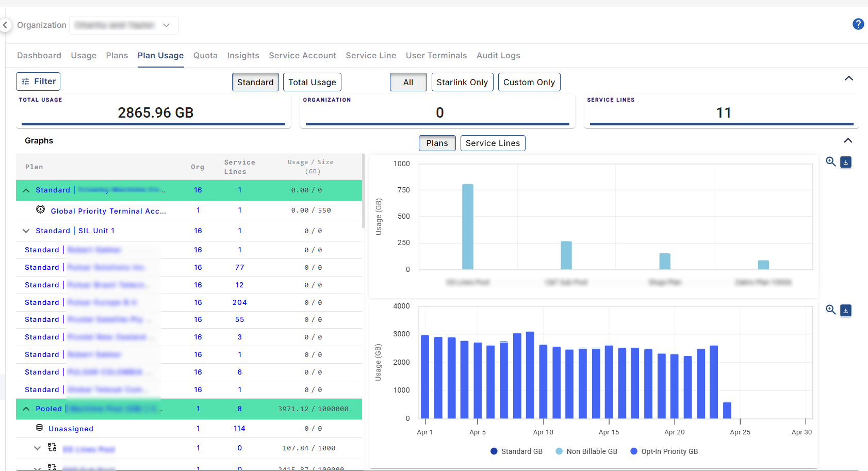
Task: Switch graphs to Service Lines view
Action: point(492,143)
